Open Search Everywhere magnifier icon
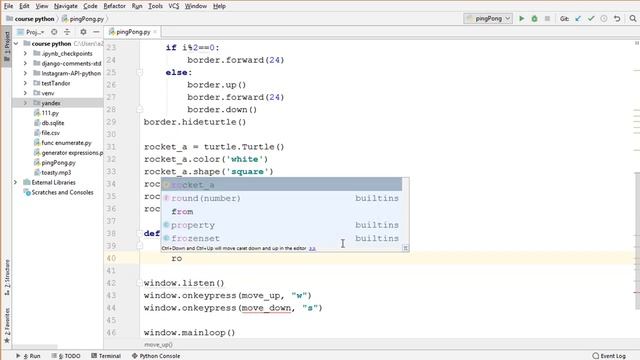640x360 pixels. [633, 18]
